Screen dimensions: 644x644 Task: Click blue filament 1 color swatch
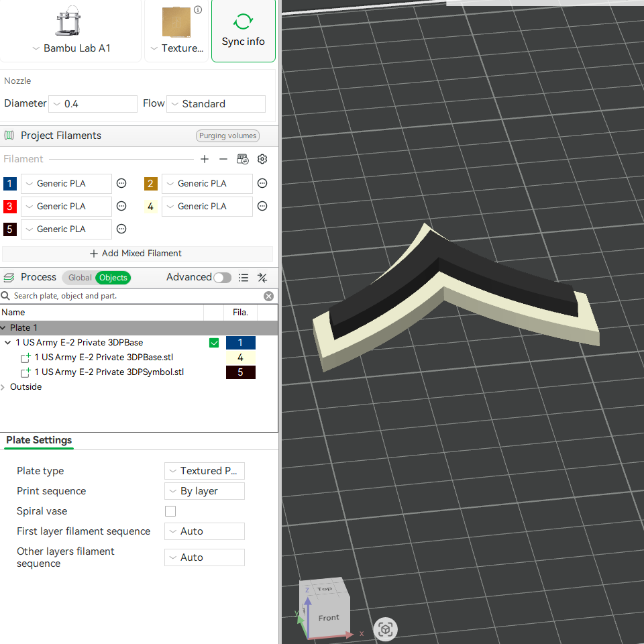click(10, 184)
